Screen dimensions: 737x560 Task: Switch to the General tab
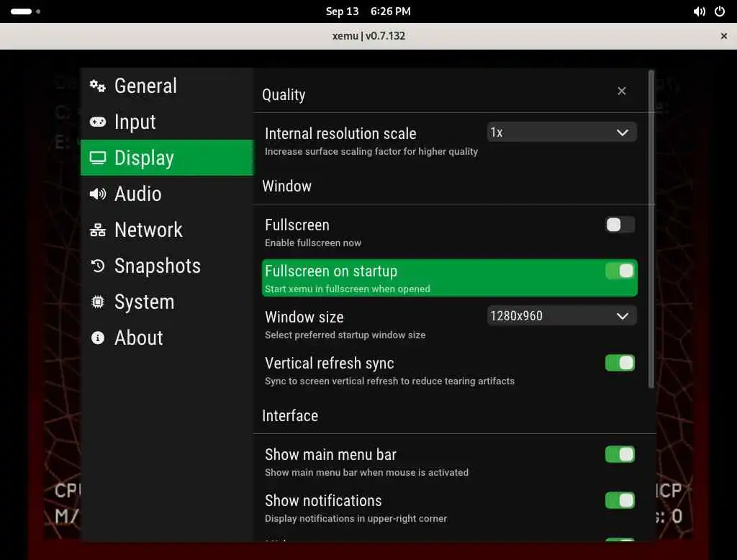point(167,86)
